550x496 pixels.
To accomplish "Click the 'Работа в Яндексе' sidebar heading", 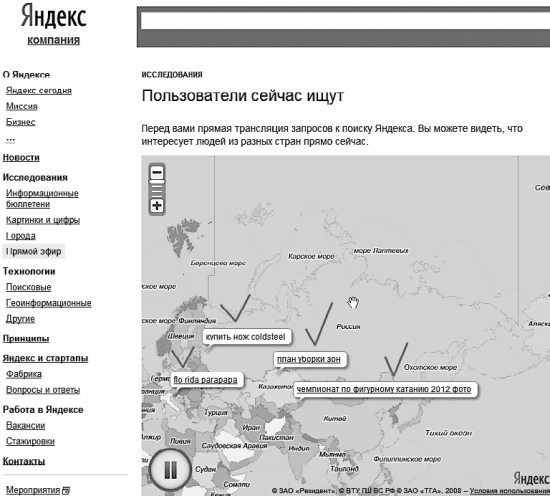I will point(43,410).
